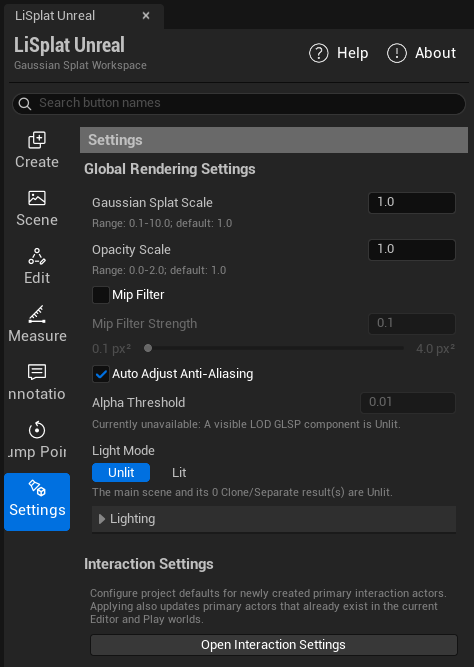The image size is (474, 667).
Task: Open the Annotation speech-bubble icon
Action: tap(37, 372)
